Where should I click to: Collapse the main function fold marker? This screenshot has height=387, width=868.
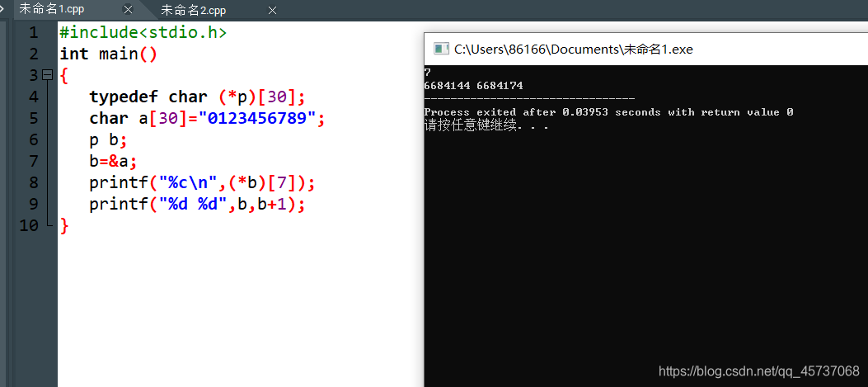pos(48,75)
